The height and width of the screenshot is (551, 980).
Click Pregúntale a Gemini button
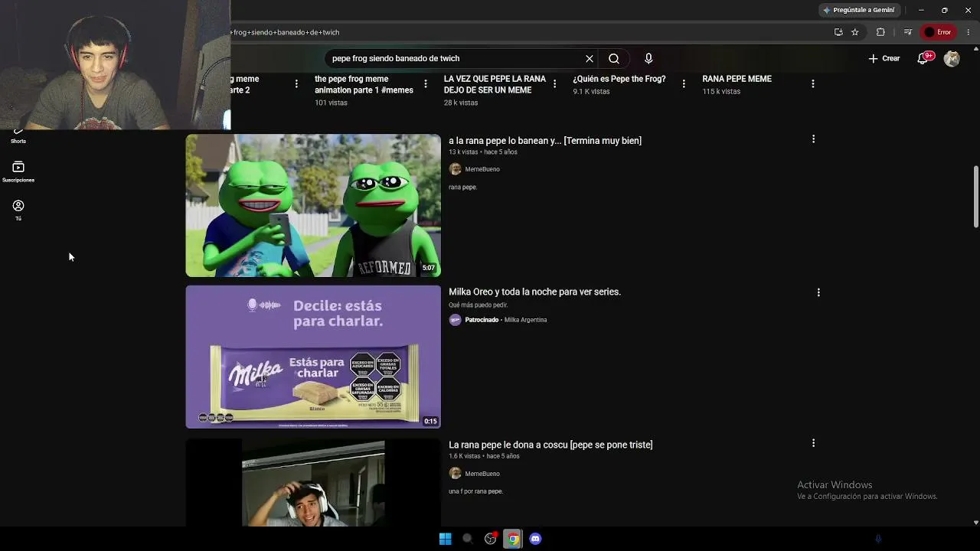click(859, 10)
